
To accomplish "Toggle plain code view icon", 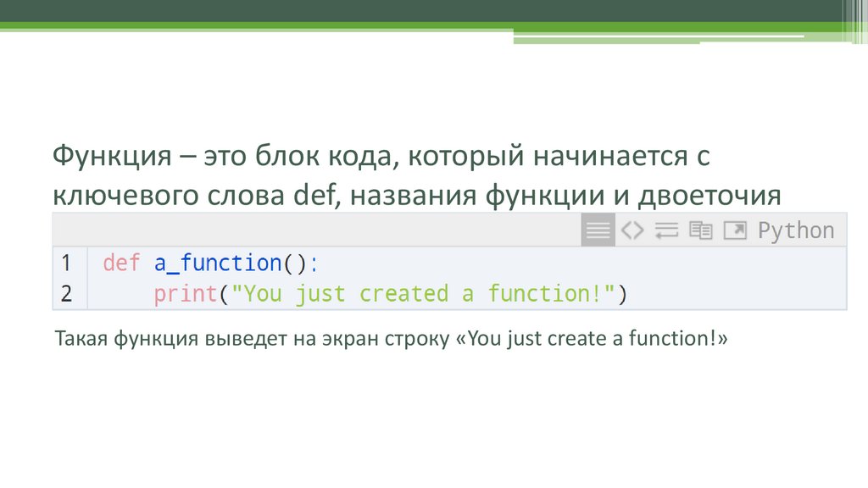I will (x=598, y=230).
